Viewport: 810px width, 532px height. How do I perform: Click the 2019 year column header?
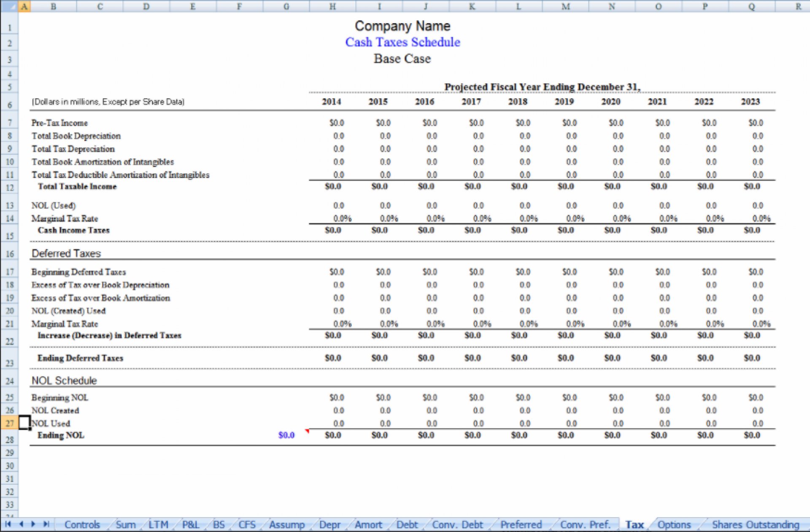tap(564, 102)
